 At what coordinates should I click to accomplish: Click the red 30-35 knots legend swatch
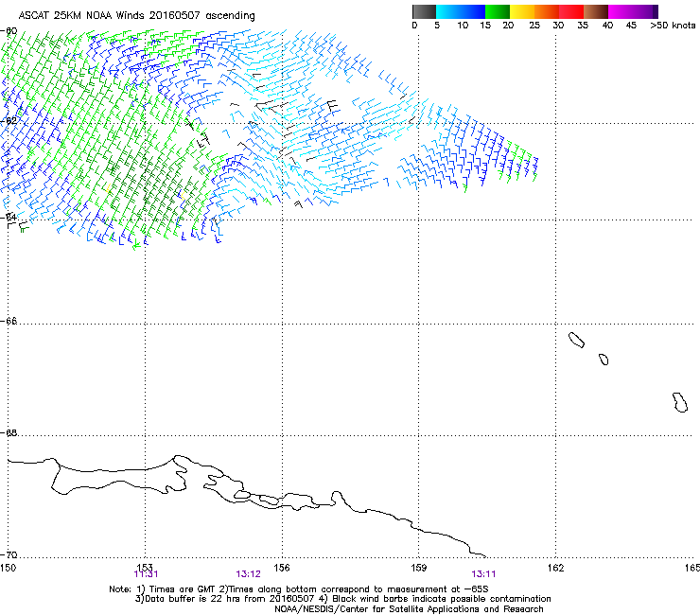tap(571, 11)
